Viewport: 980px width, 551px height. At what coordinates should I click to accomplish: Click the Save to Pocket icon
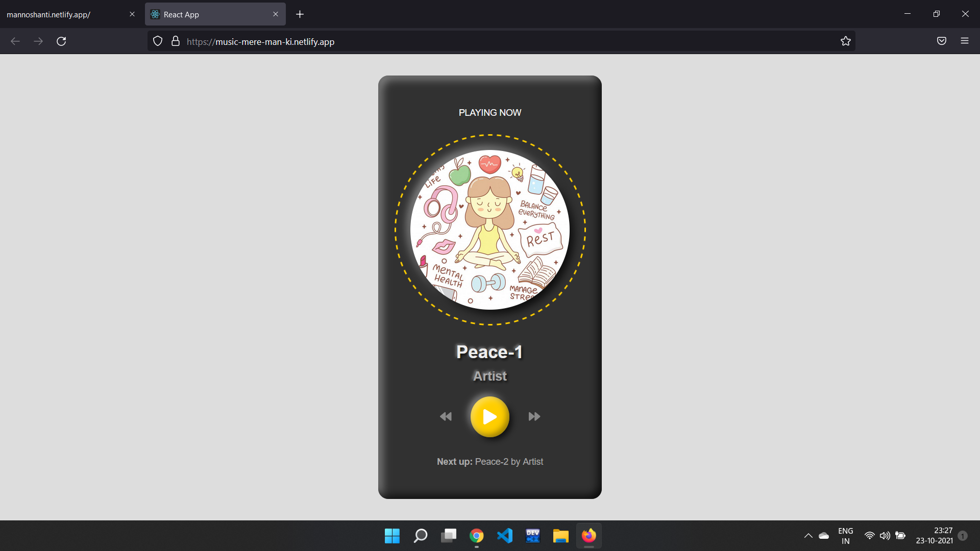click(942, 41)
